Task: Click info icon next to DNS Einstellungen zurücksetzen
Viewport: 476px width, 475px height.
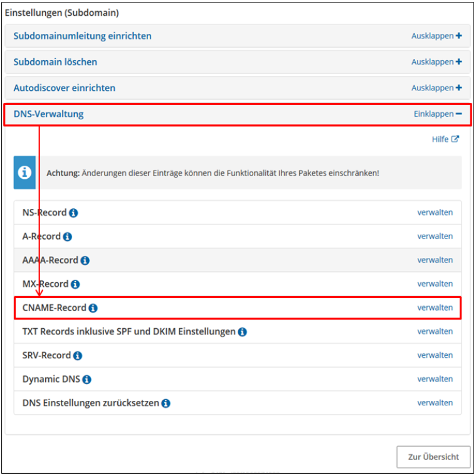Action: [x=166, y=403]
